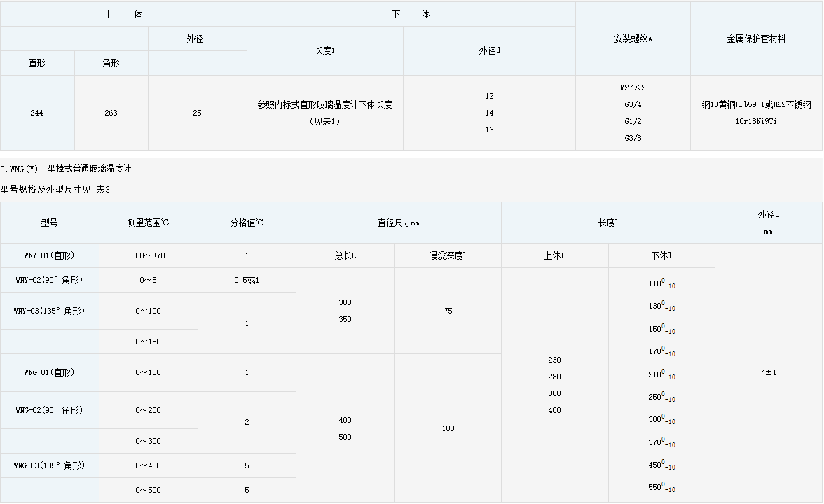
Task: Click the 浸没深度l sub-header cell
Action: [x=448, y=255]
